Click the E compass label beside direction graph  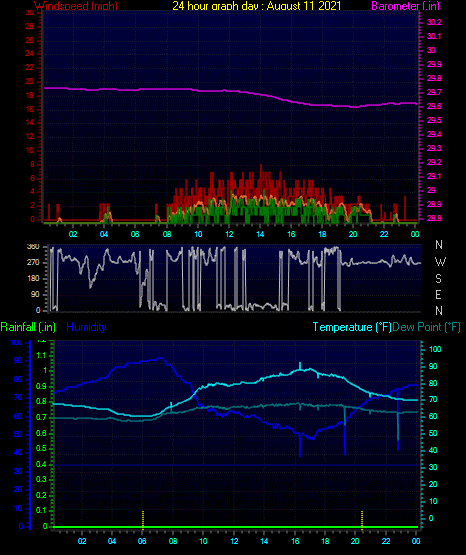click(x=438, y=294)
